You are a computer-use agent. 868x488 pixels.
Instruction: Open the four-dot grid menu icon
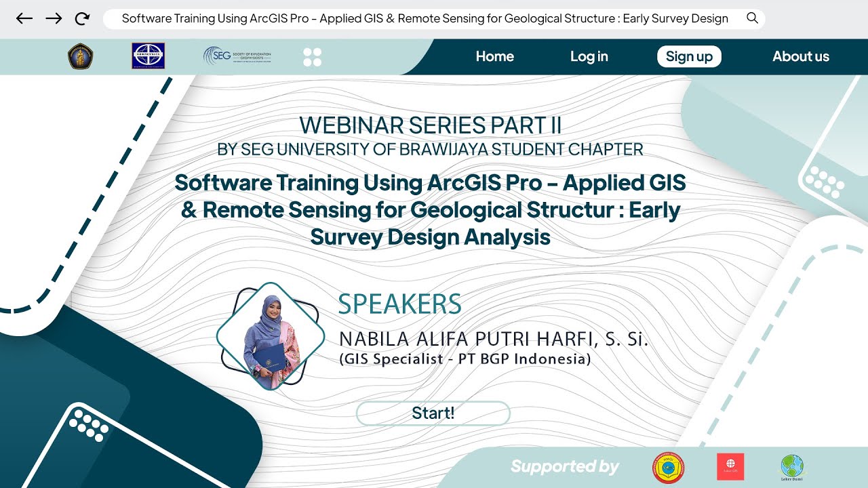[x=312, y=57]
